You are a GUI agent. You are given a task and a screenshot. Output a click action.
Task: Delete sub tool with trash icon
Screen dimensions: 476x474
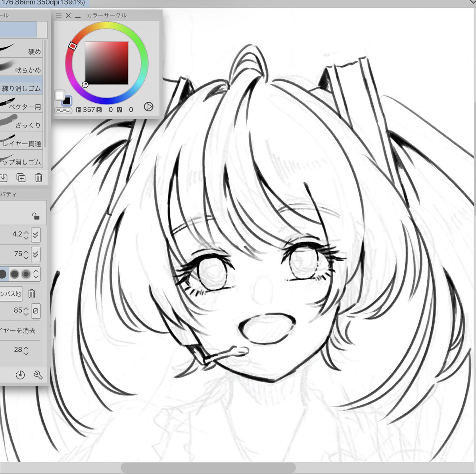(x=38, y=178)
